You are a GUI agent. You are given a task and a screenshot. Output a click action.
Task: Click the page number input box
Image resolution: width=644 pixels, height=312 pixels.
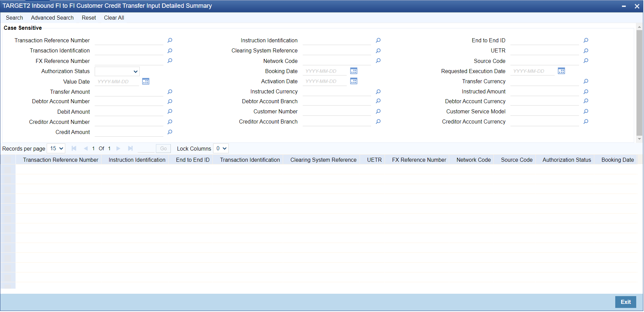[146, 149]
